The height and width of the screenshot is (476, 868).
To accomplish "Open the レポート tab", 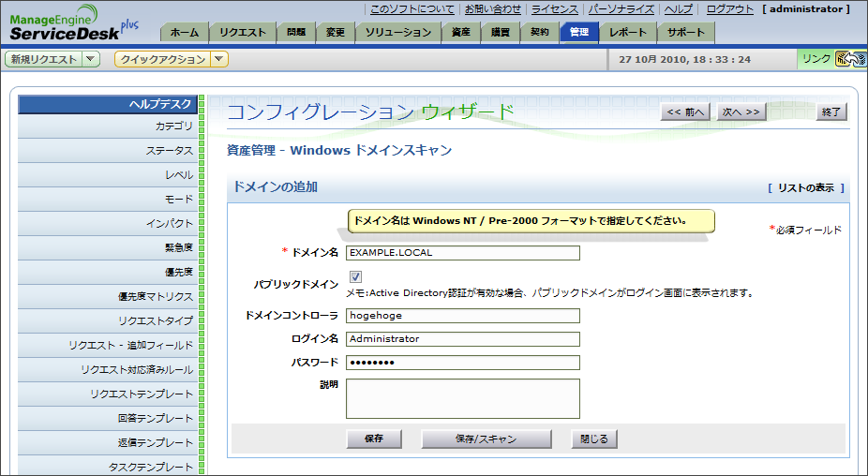I will click(628, 33).
